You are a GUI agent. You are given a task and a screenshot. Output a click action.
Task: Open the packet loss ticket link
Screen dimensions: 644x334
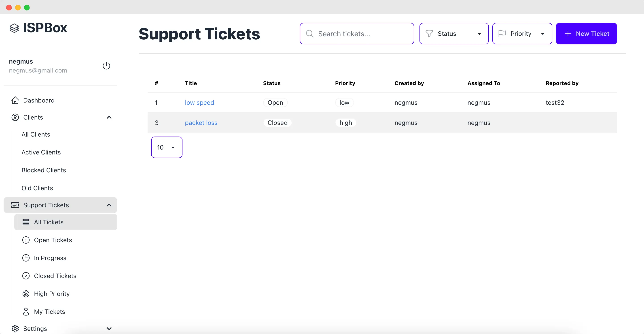tap(201, 123)
